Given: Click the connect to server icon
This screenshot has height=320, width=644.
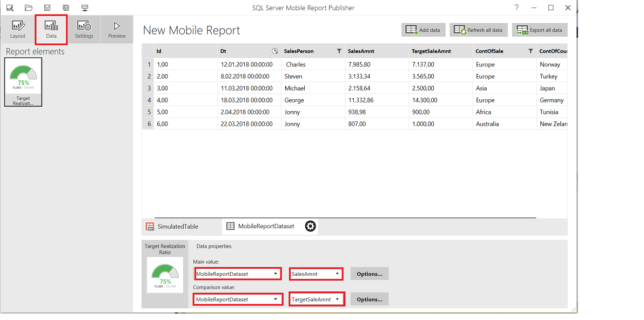Looking at the screenshot, I should (x=85, y=8).
